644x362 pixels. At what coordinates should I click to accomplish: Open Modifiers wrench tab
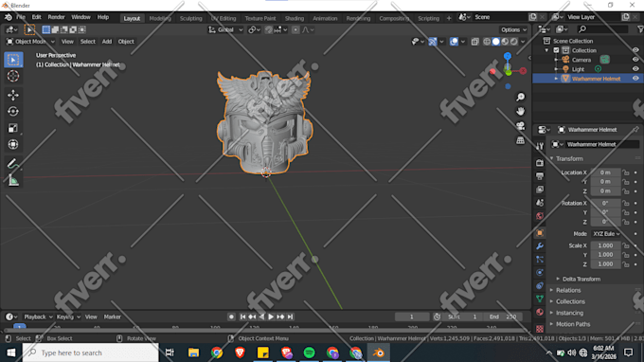coord(540,246)
